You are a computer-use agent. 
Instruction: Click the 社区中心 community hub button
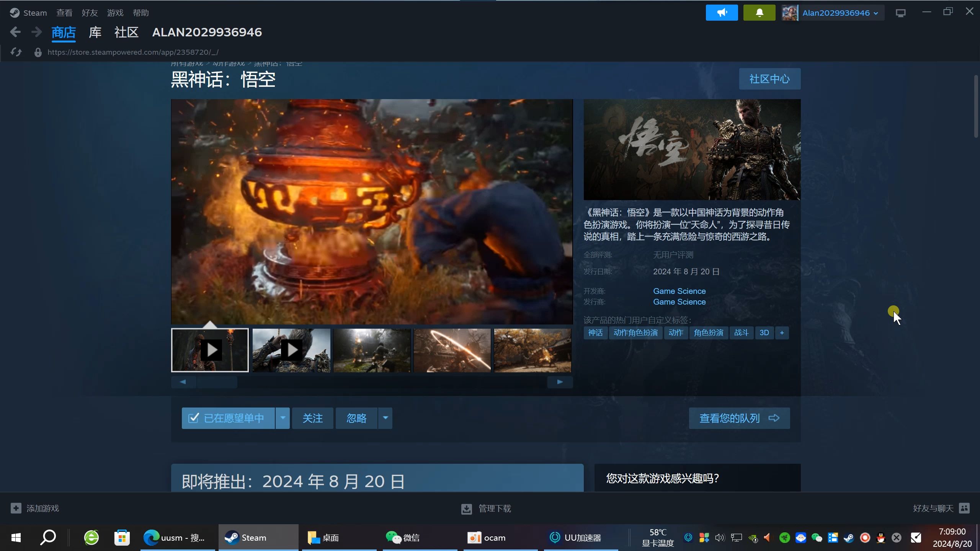pos(769,79)
